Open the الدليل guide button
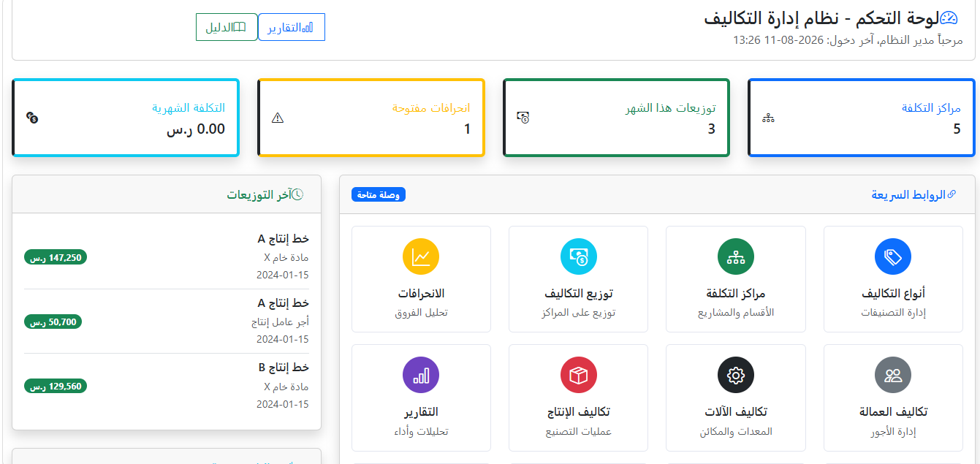Viewport: 980px width, 464px height. point(227,27)
